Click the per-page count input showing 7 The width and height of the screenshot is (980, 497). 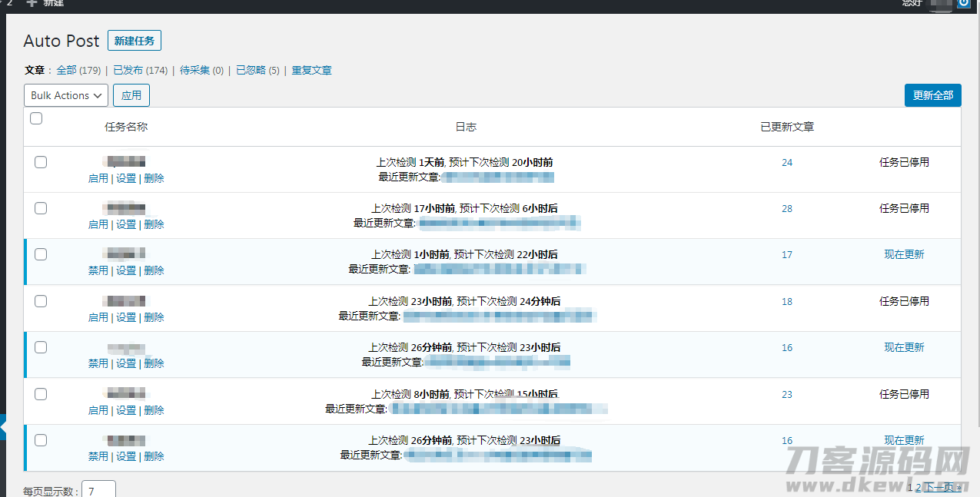(x=98, y=489)
